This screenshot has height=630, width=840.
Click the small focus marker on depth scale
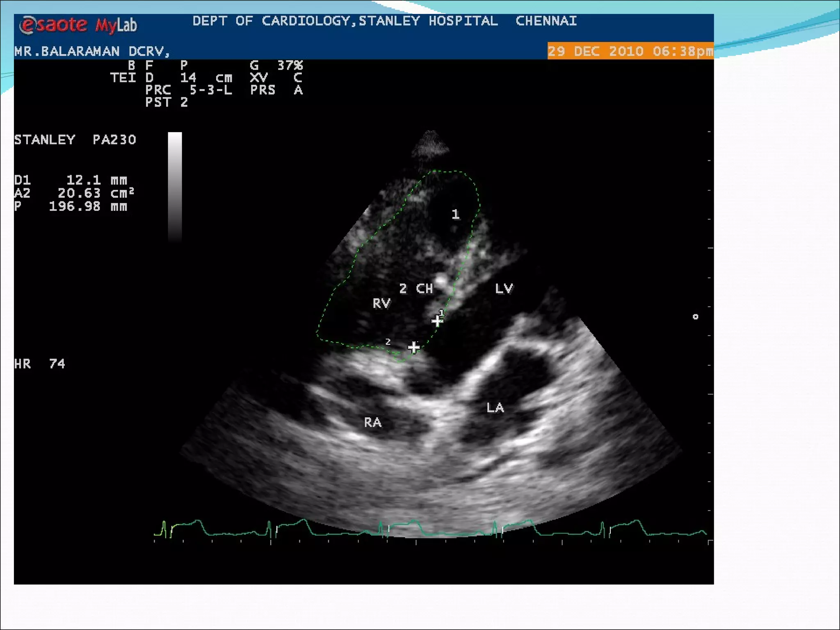coord(695,317)
